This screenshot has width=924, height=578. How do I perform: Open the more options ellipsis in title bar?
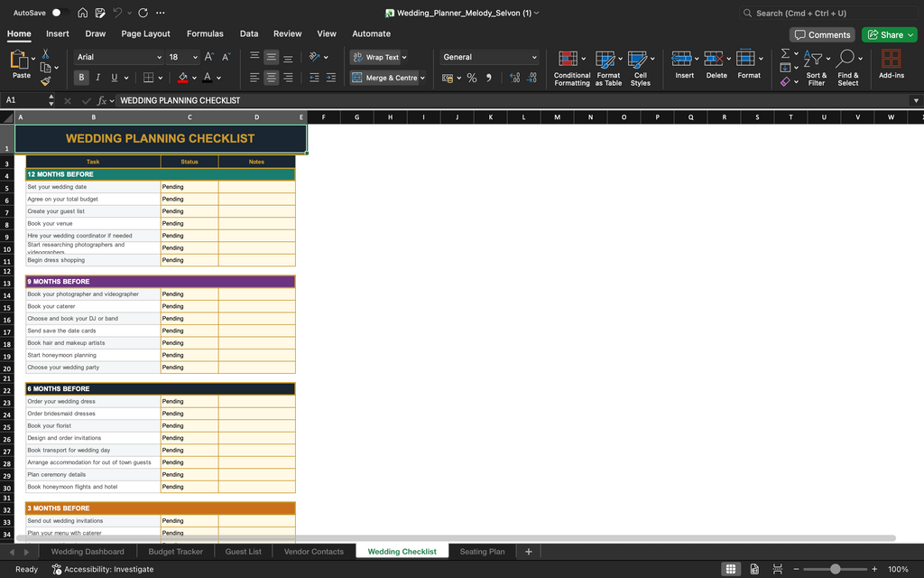161,13
